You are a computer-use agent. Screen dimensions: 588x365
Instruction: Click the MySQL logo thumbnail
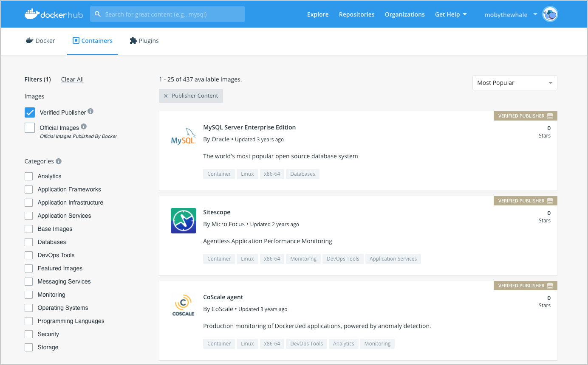click(x=183, y=136)
